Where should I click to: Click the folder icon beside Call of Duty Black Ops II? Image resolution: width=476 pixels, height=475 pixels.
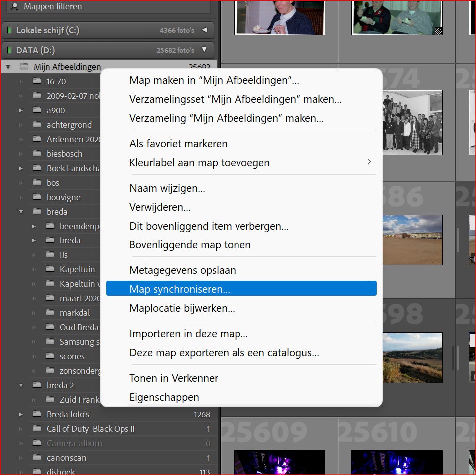coord(37,429)
